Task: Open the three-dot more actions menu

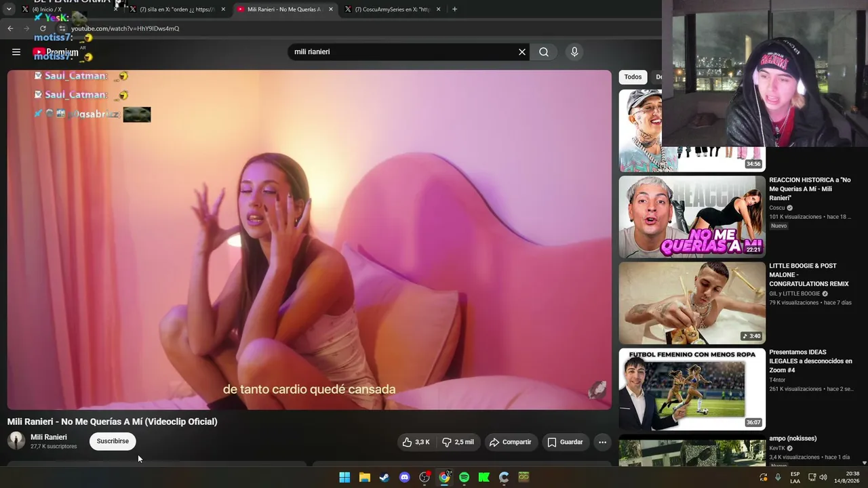Action: click(x=602, y=442)
